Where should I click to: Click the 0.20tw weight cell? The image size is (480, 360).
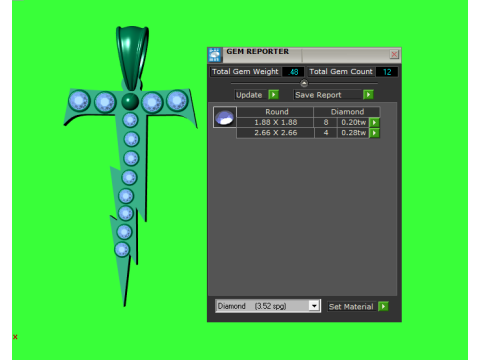click(x=353, y=122)
